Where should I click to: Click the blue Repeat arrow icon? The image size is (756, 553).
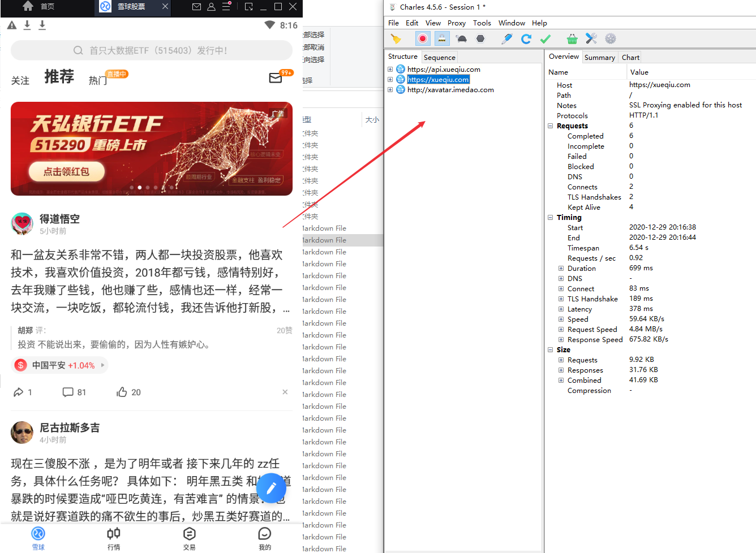coord(526,38)
